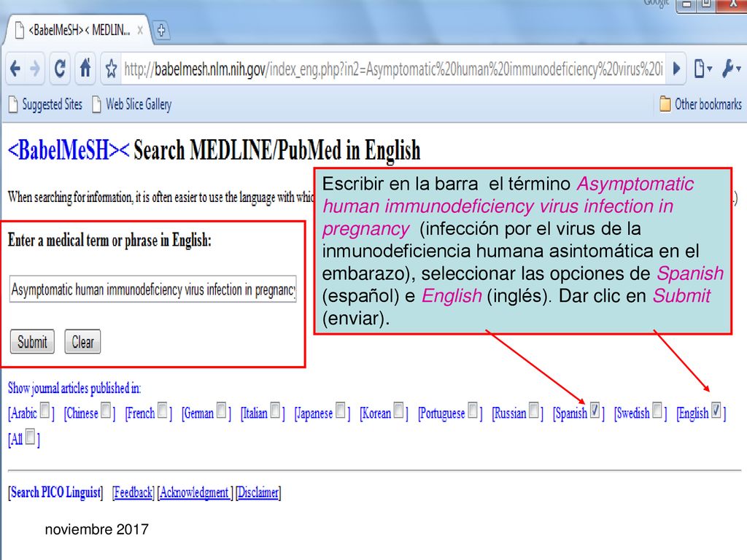The image size is (747, 560).
Task: Open a new tab with plus button
Action: point(161,31)
